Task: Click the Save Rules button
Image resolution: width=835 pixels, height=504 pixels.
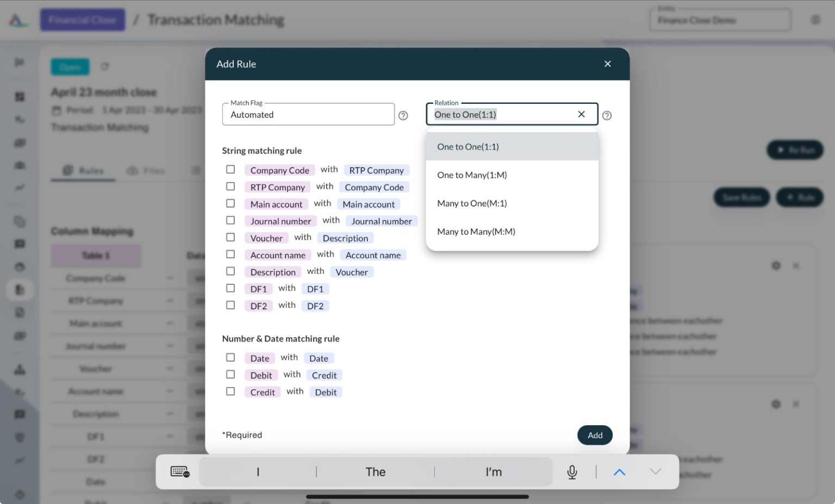Action: click(741, 197)
